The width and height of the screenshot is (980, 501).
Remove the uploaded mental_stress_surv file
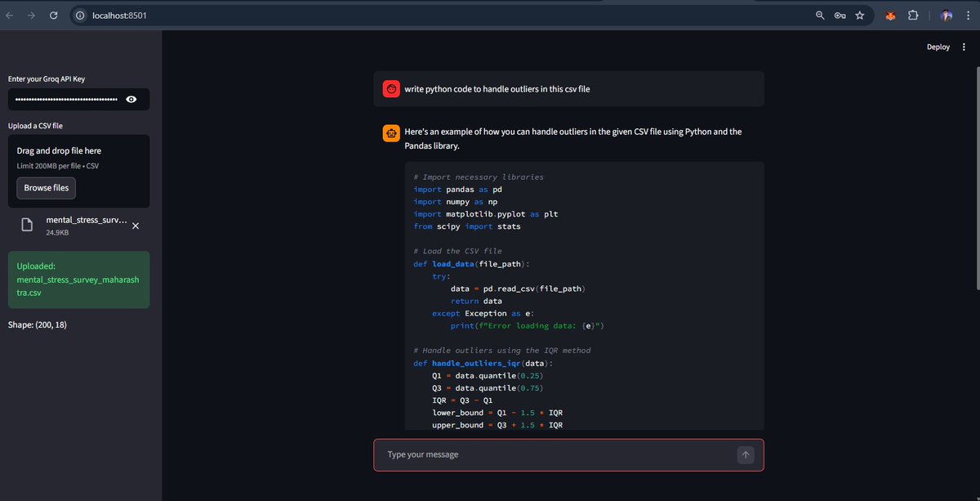(x=136, y=226)
